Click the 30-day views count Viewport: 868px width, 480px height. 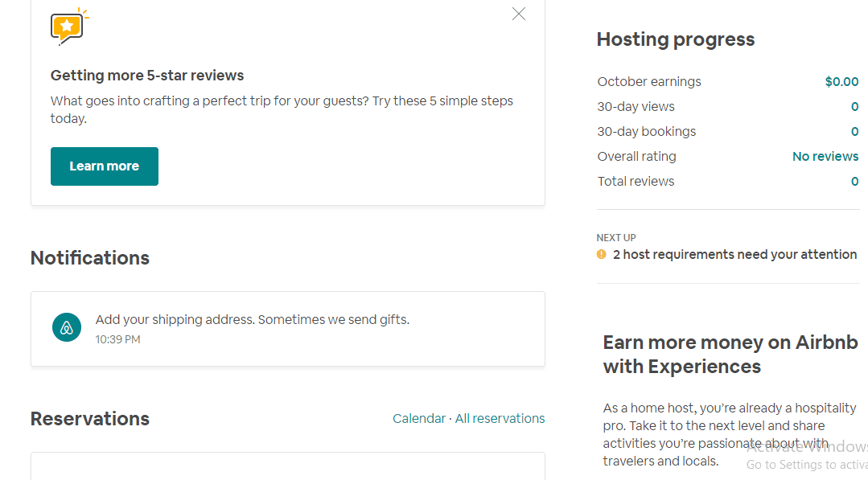[x=854, y=107]
